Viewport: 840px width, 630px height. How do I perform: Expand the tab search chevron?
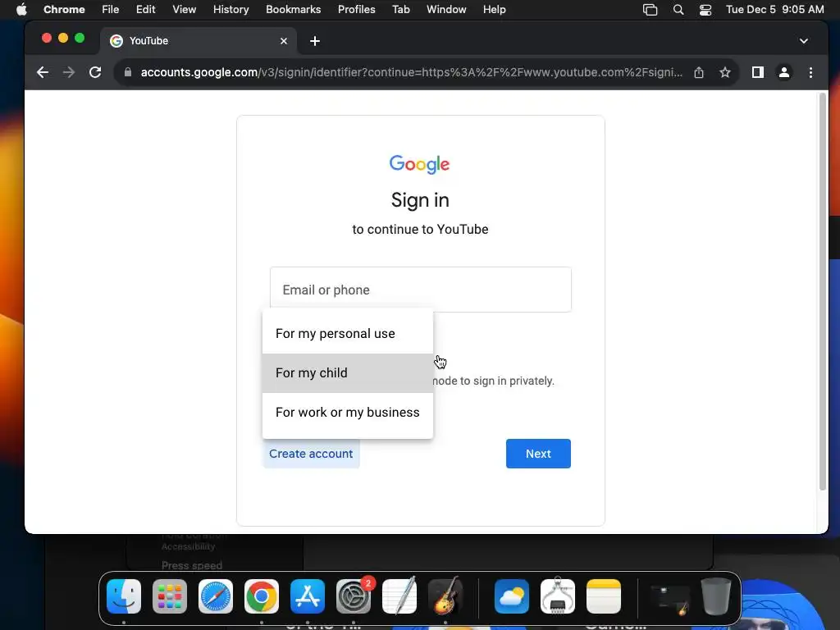click(x=804, y=41)
